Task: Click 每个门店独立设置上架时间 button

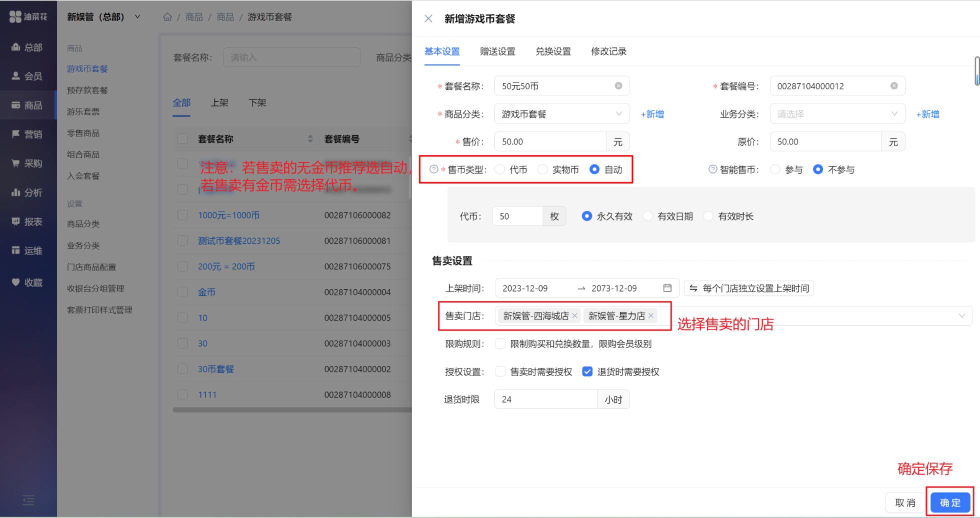Action: (749, 288)
